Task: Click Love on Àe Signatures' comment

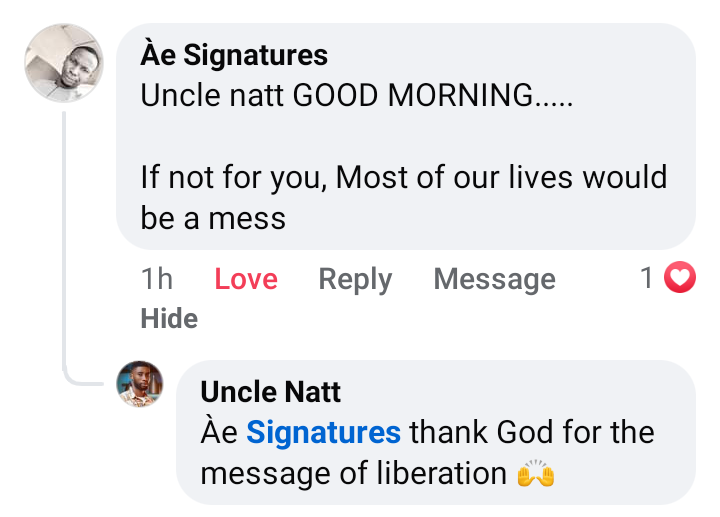Action: pyautogui.click(x=246, y=279)
